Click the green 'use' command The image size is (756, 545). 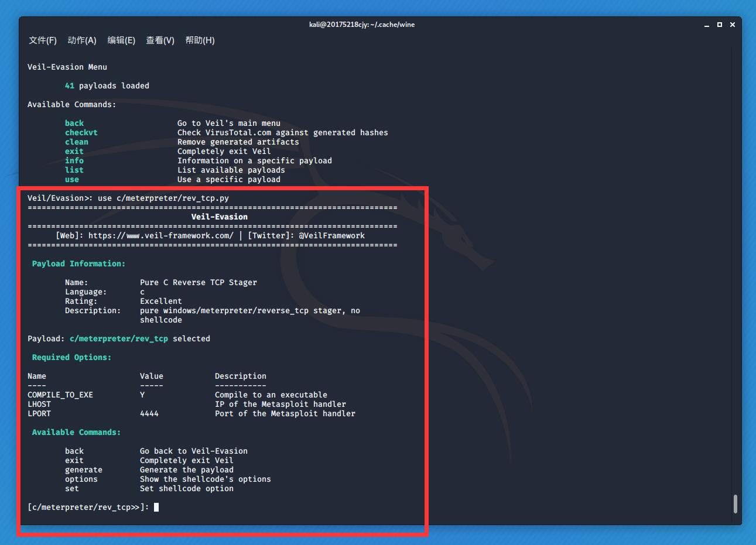coord(72,179)
